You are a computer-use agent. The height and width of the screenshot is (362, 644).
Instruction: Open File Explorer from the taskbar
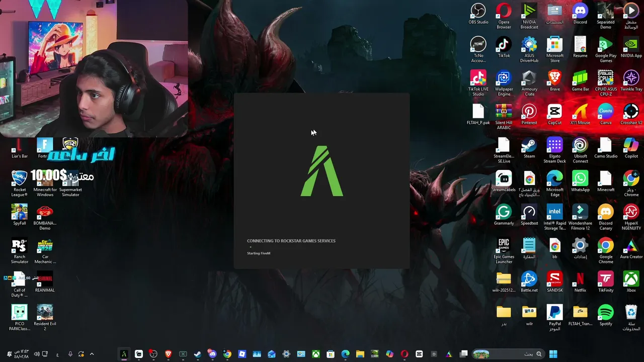360,354
